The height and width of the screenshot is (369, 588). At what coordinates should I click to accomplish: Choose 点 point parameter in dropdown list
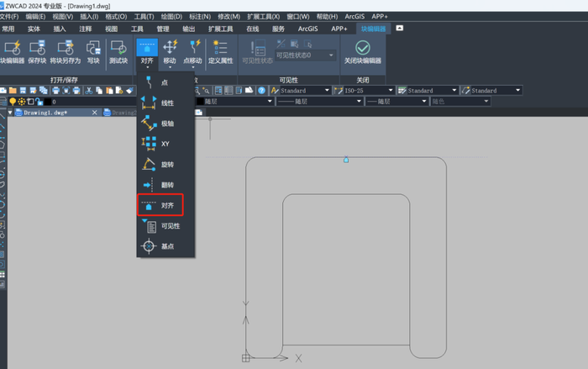coord(165,82)
